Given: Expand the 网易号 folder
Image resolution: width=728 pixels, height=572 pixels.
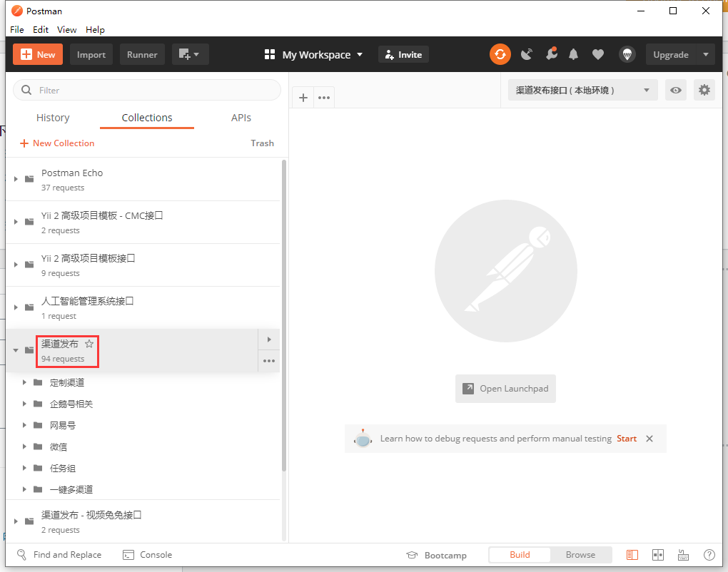Looking at the screenshot, I should (x=24, y=425).
